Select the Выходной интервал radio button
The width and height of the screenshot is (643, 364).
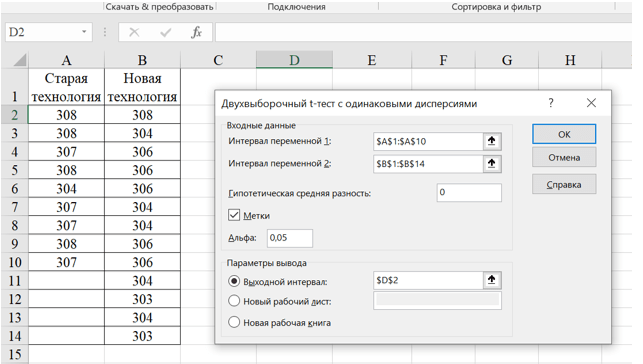point(234,281)
